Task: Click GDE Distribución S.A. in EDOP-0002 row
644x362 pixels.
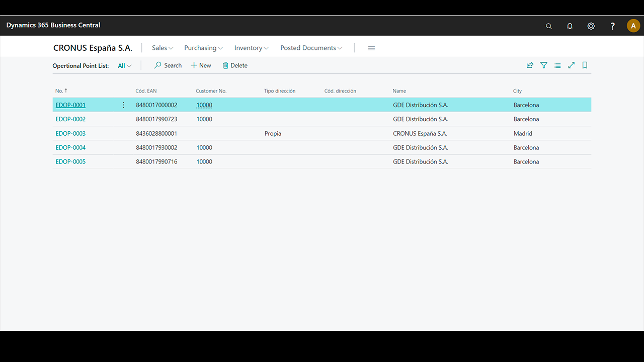Action: (x=421, y=119)
